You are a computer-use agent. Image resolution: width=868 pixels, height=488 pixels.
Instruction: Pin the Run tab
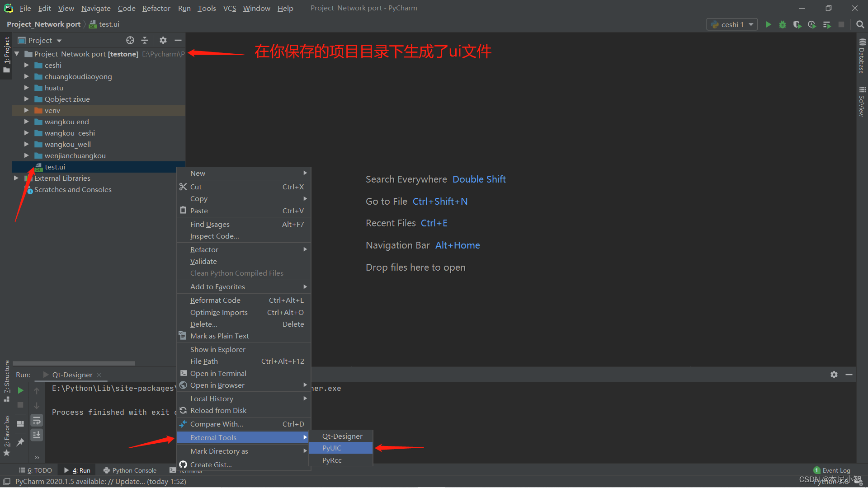coord(20,442)
